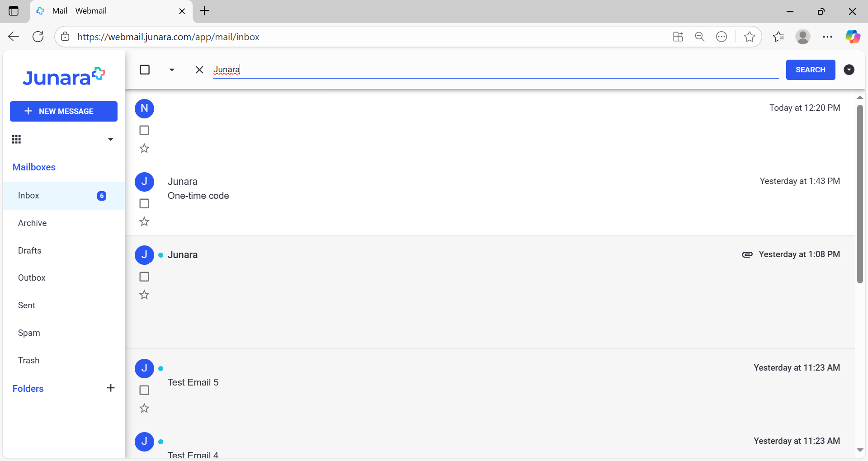The height and width of the screenshot is (461, 868).
Task: Check the One-time code email
Action: (144, 203)
